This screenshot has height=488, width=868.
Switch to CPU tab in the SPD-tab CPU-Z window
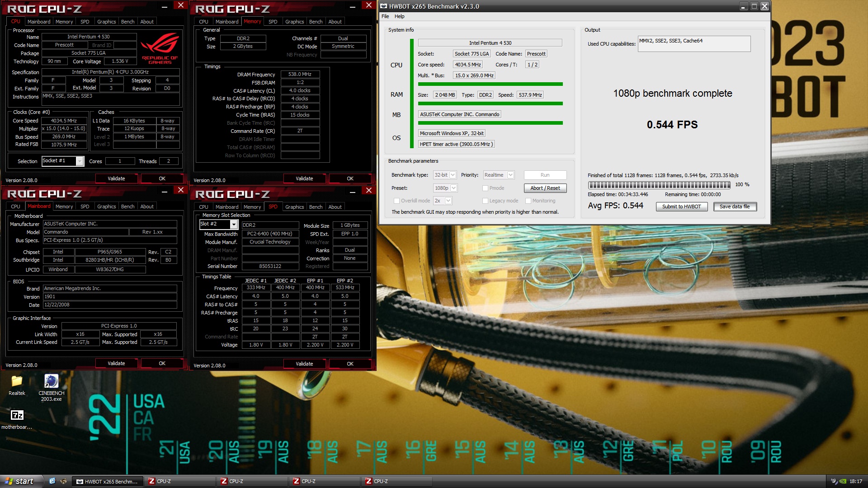(x=204, y=207)
